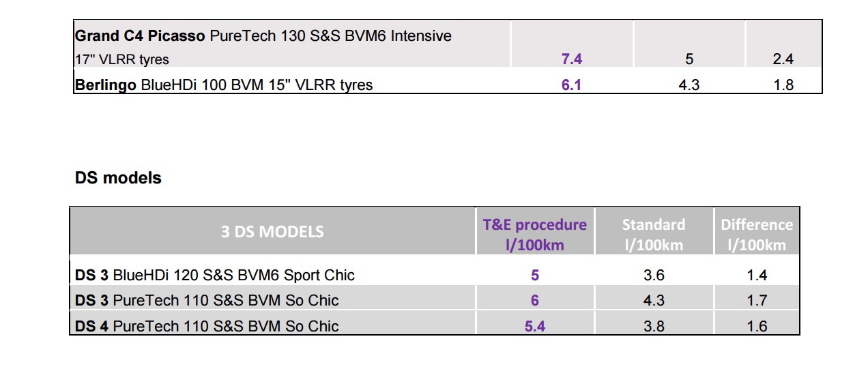Select the 1.8 difference for Berlingo
This screenshot has height=371, width=868.
[783, 85]
